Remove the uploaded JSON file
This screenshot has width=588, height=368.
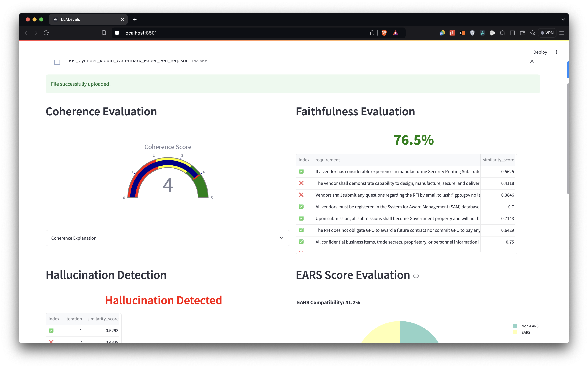click(532, 61)
